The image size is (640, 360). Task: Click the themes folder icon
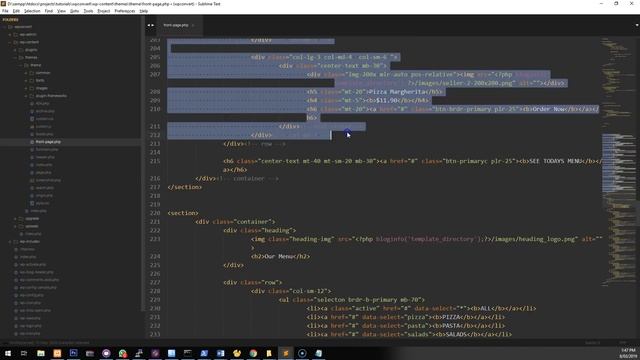click(x=21, y=58)
